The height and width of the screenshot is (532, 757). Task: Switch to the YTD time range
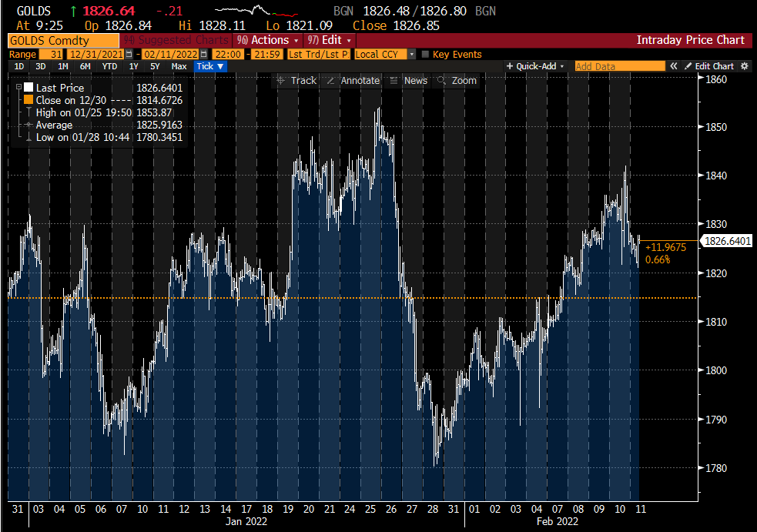click(109, 67)
